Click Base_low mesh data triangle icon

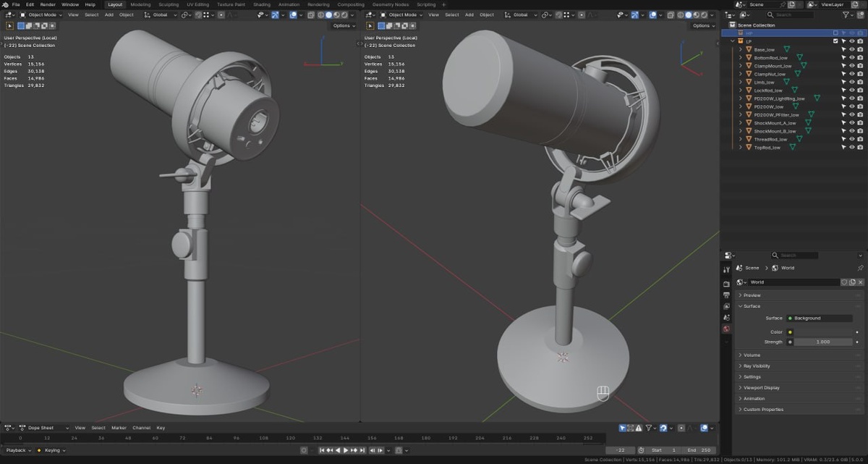786,49
